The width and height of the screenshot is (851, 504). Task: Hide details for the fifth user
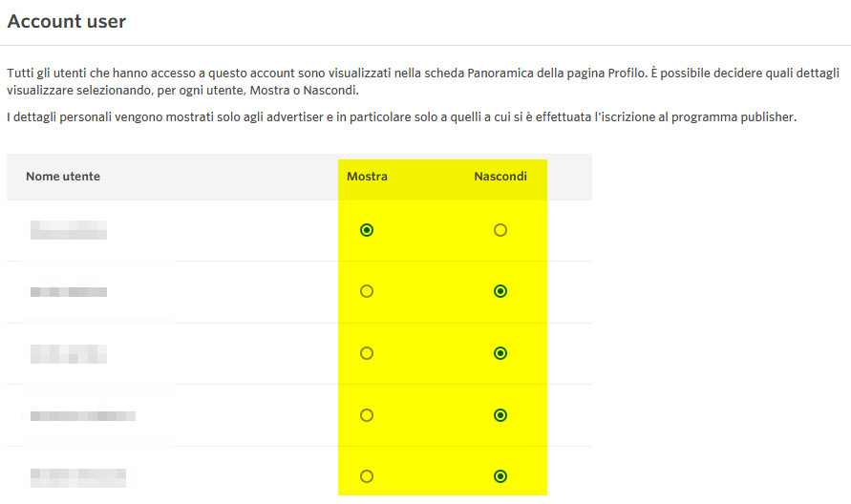[500, 475]
